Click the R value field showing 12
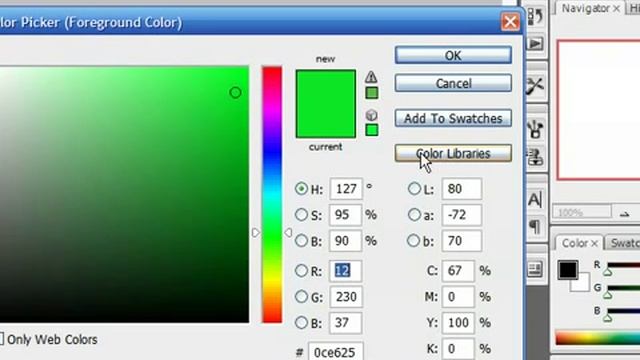Viewport: 640px width, 360px height. pyautogui.click(x=345, y=271)
